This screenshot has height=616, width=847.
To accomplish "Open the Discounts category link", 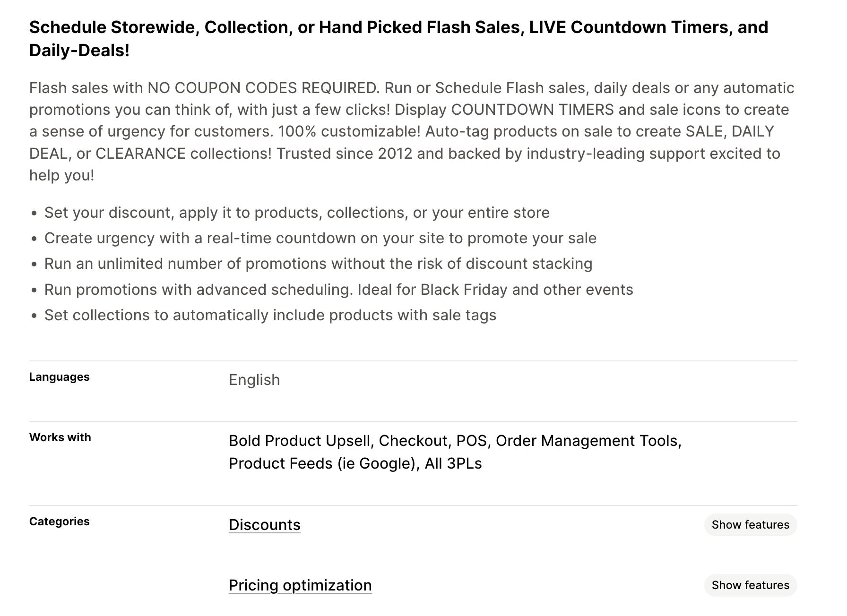I will pyautogui.click(x=264, y=525).
